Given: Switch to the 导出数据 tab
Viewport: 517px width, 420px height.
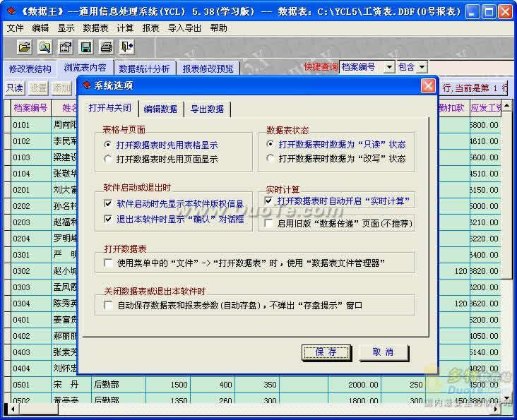Looking at the screenshot, I should pyautogui.click(x=207, y=109).
